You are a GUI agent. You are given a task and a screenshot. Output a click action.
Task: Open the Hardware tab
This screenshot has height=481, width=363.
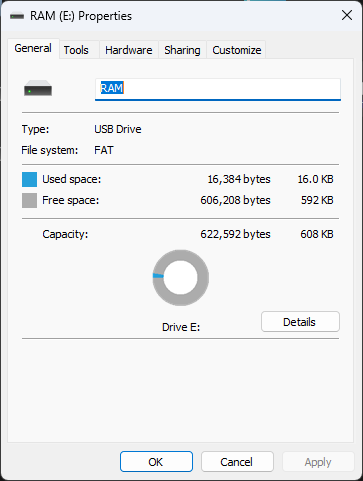click(x=129, y=50)
